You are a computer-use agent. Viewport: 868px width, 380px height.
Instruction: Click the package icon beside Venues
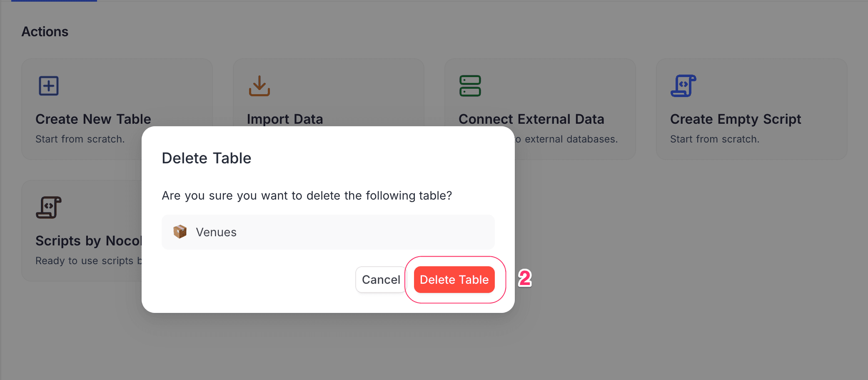click(x=180, y=232)
